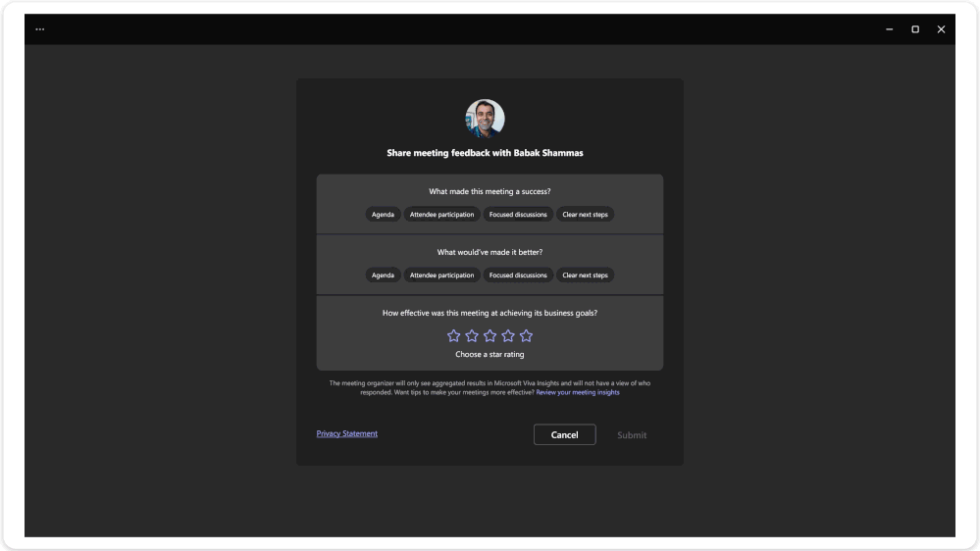Screen dimensions: 980x551
Task: Click the Submit button
Action: point(632,435)
